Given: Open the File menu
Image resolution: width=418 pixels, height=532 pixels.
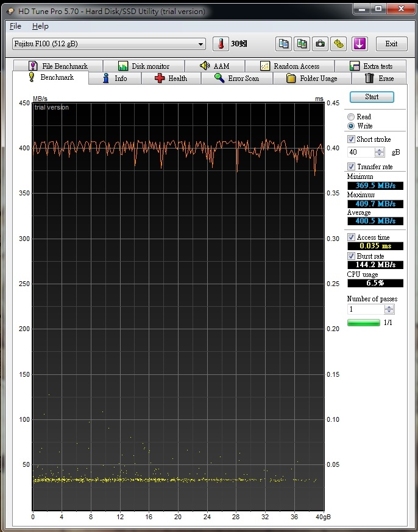Looking at the screenshot, I should pyautogui.click(x=15, y=26).
